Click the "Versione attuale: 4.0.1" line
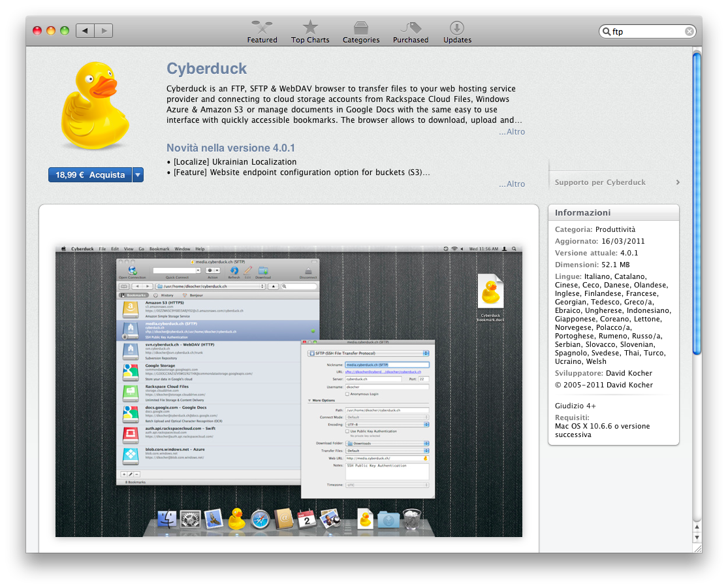The height and width of the screenshot is (588, 728). 596,253
